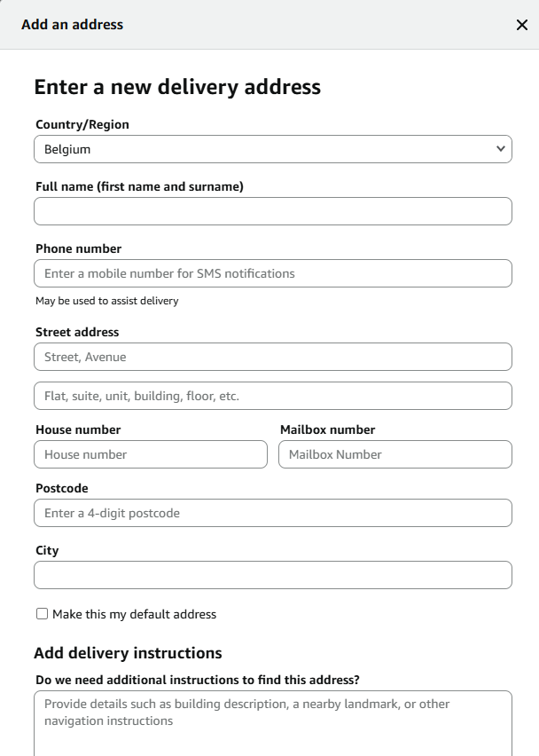This screenshot has width=539, height=756.
Task: Click the Full name input field
Action: click(x=273, y=211)
